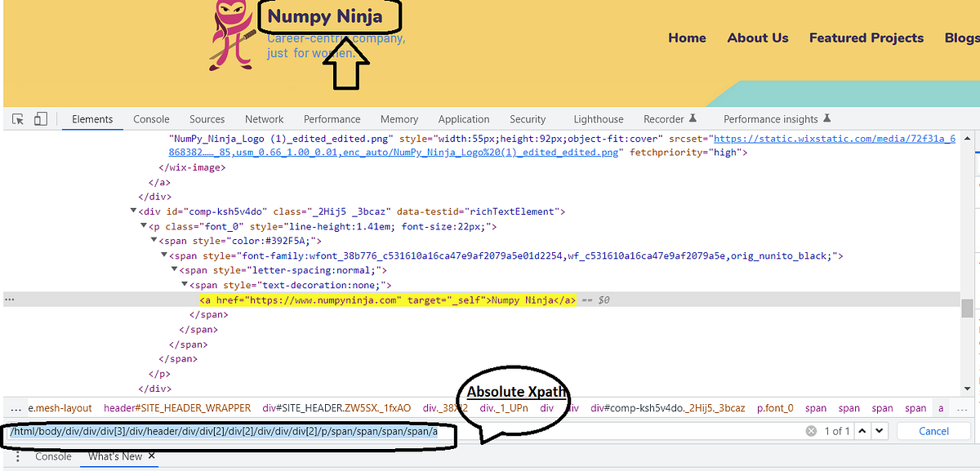Select the 'a' breadcrumb in element path
Screen dimensions: 980x471
point(942,408)
